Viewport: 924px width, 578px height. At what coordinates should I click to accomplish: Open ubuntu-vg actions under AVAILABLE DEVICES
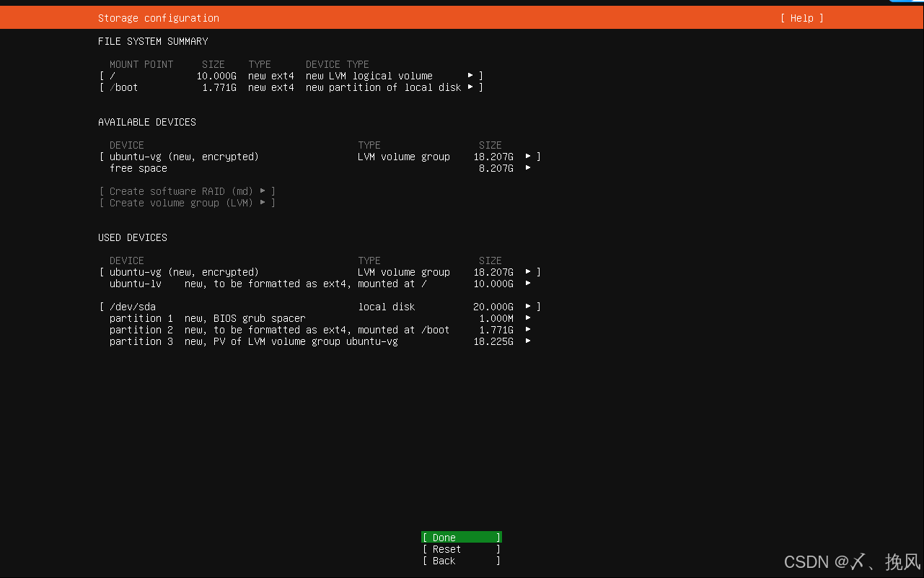point(529,156)
